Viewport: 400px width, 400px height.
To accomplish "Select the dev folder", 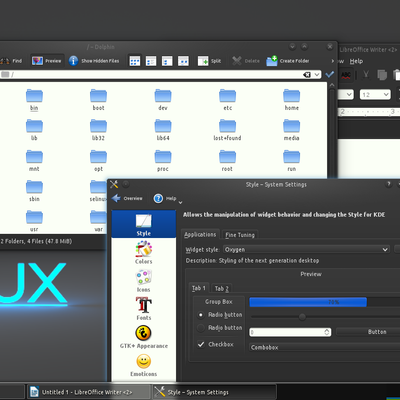I will 163,100.
